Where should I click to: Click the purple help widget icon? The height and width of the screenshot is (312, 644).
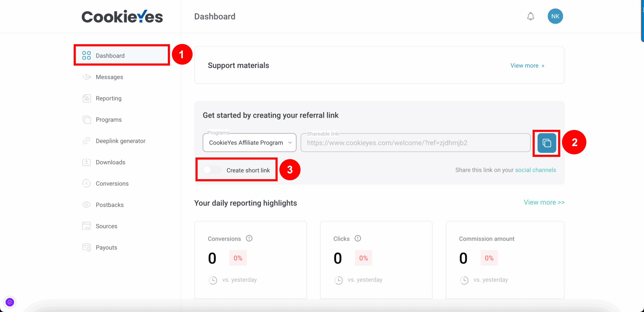(x=10, y=302)
